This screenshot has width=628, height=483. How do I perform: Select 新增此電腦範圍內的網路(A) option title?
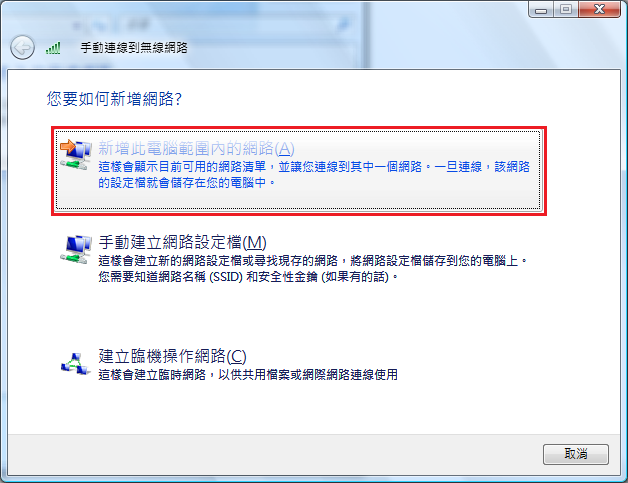coord(196,148)
